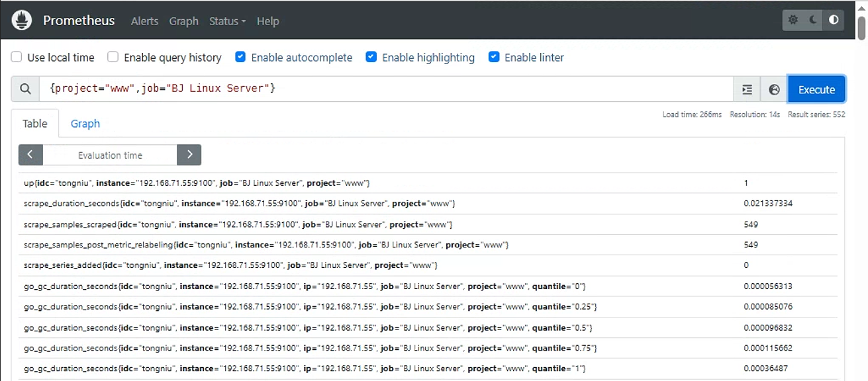Click into the Evaluation time field
This screenshot has height=381, width=868.
110,155
